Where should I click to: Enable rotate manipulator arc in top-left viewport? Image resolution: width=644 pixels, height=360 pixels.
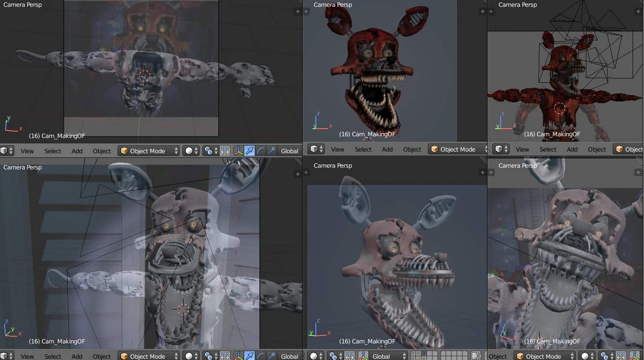[x=260, y=151]
